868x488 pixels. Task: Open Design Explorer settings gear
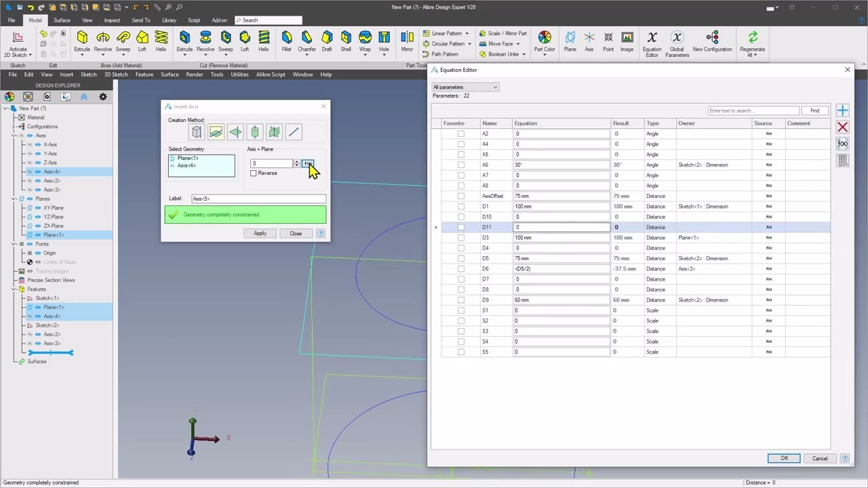103,97
